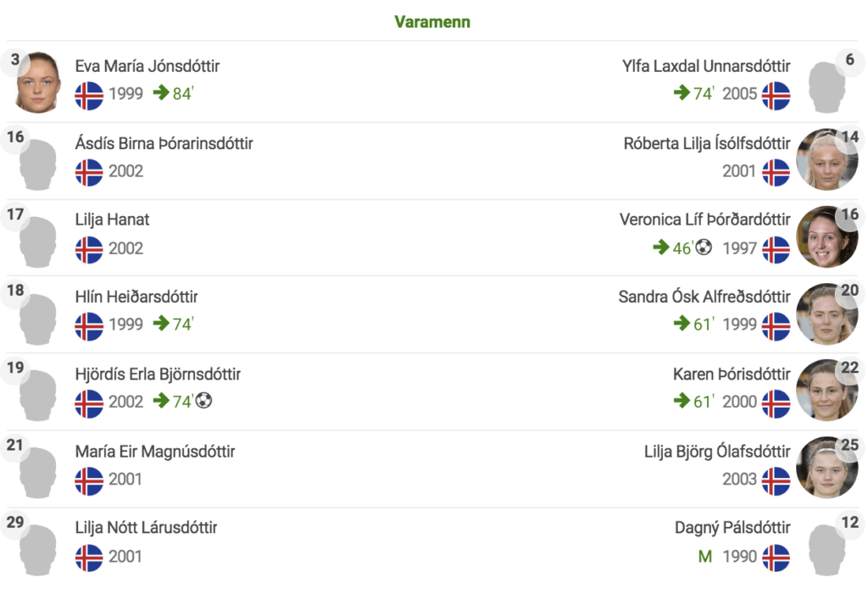
Task: Open Lilja Nótt Lárusdóttir's player name link
Action: [x=146, y=528]
